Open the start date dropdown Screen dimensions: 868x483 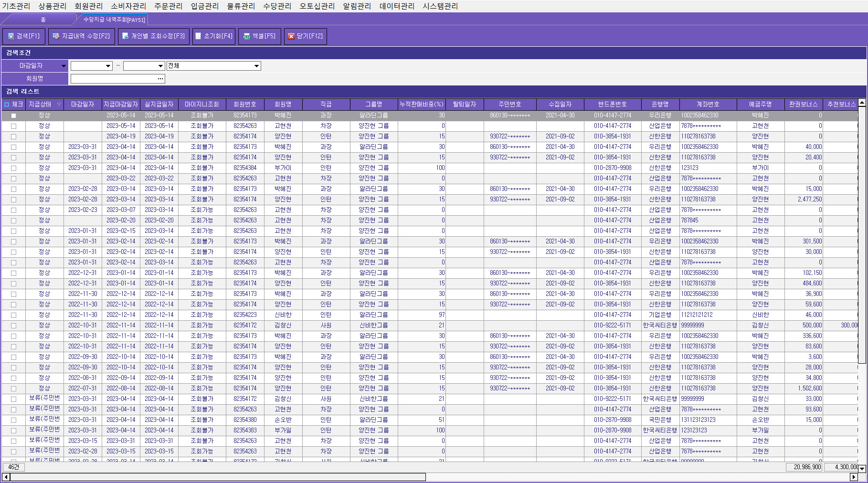coord(108,66)
